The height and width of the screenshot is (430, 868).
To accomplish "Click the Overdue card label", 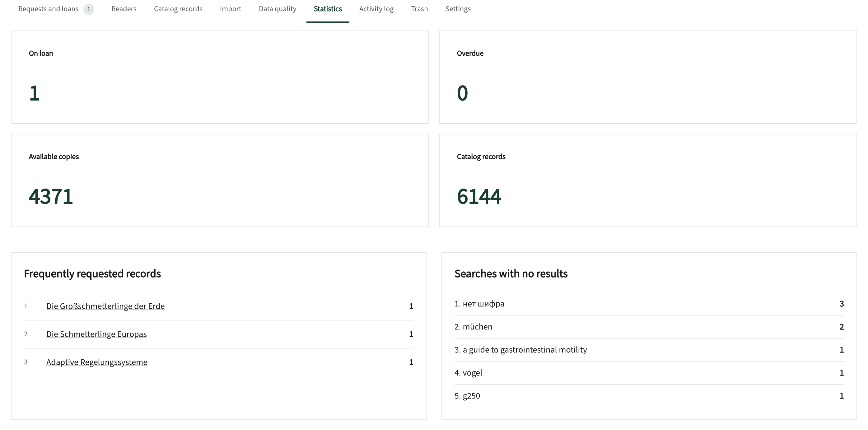I will pos(470,53).
